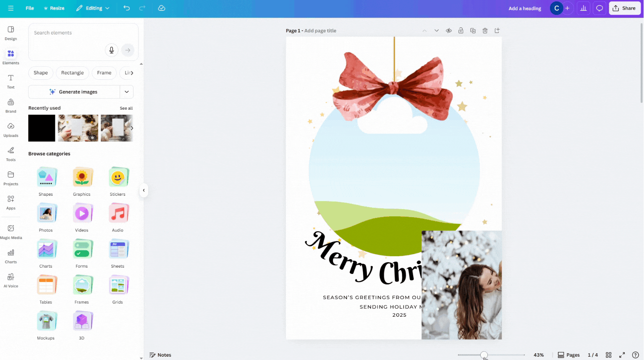Screen dimensions: 644x360
Task: Open the File menu
Action: (30, 8)
